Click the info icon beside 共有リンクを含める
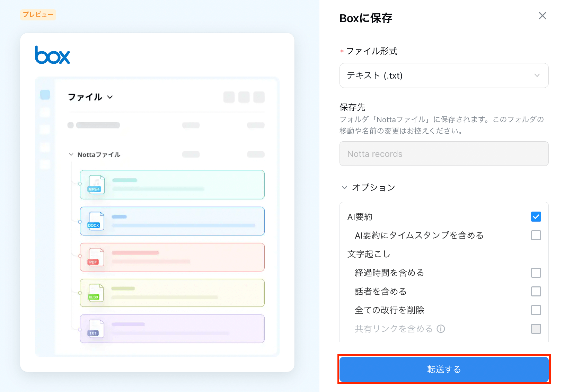 point(441,329)
